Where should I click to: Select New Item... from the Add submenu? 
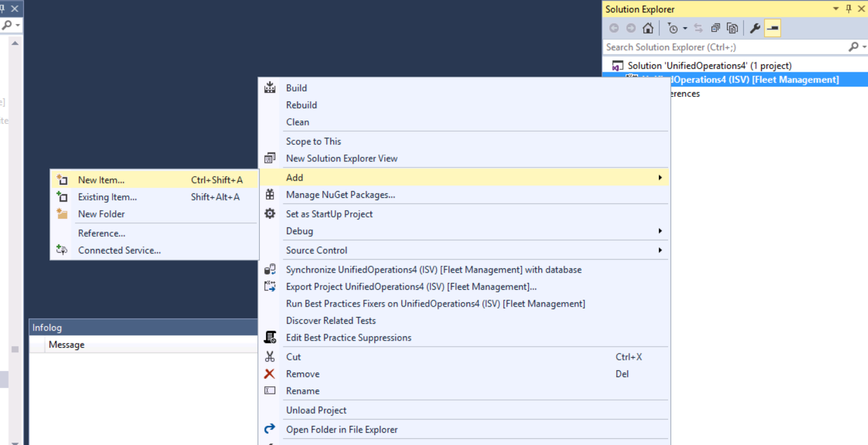click(101, 180)
